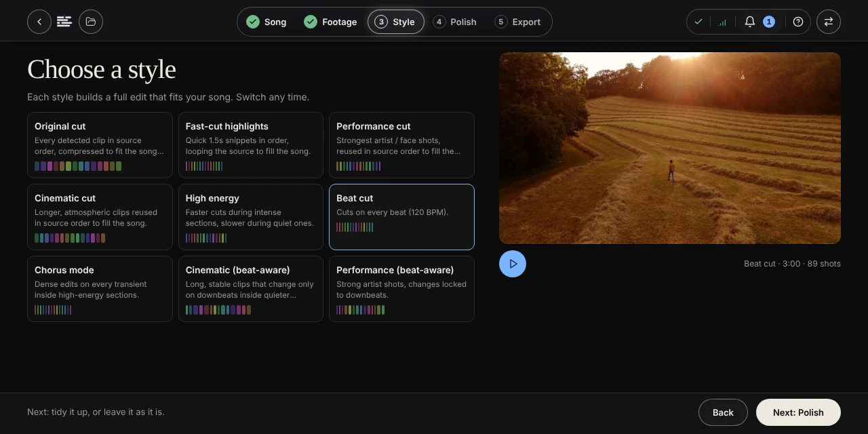
Task: Click the 'Each style builds a full edit' subtitle
Action: pos(168,97)
